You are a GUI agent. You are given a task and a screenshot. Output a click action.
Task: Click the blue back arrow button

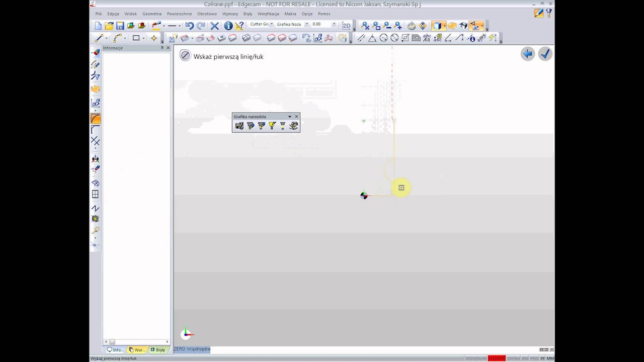528,54
